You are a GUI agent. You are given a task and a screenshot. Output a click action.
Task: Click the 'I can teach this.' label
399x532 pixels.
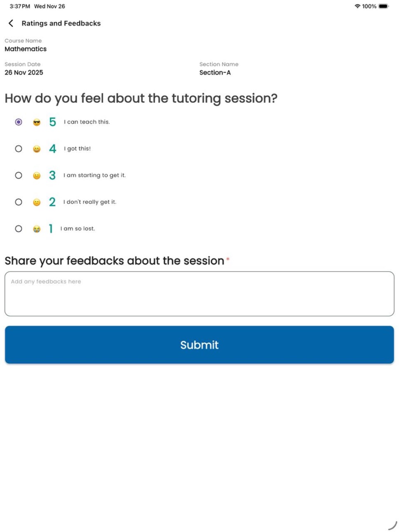pyautogui.click(x=87, y=122)
